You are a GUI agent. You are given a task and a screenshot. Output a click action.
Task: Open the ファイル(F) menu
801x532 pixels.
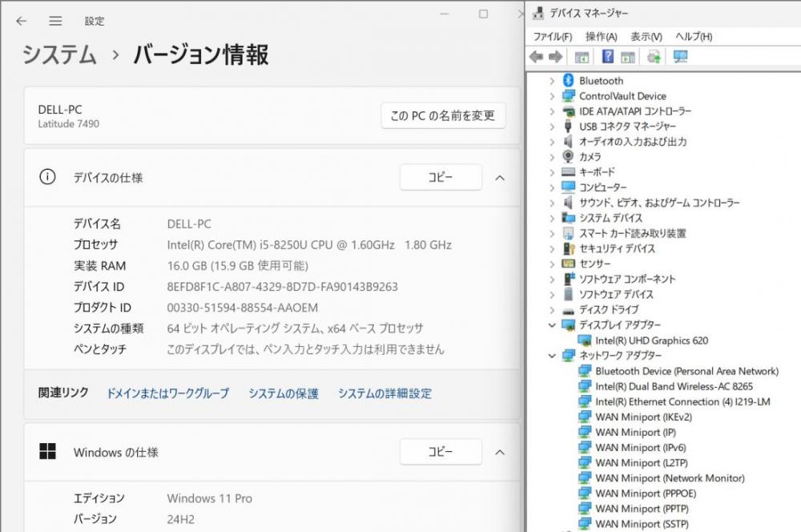[x=553, y=36]
